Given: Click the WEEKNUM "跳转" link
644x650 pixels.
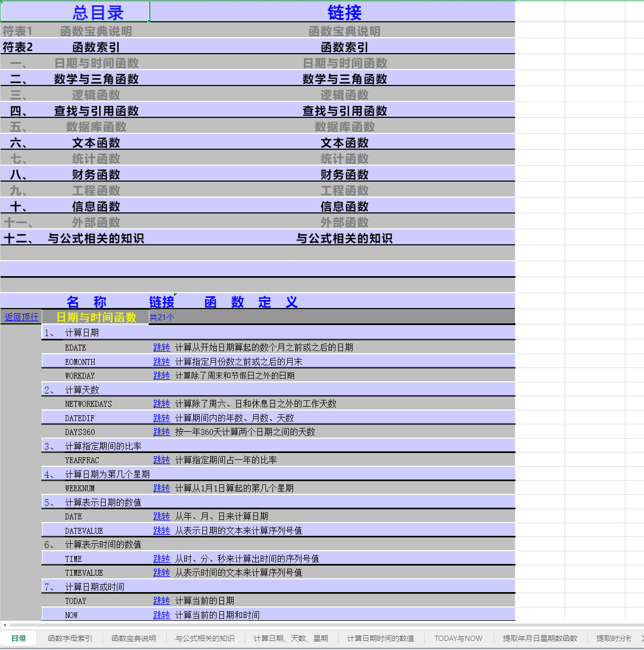Looking at the screenshot, I should pyautogui.click(x=161, y=488).
